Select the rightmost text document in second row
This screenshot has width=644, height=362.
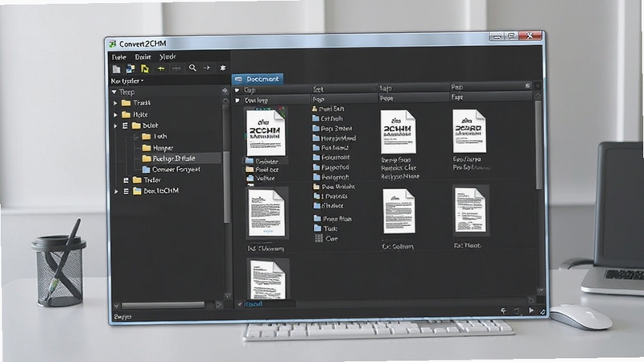click(470, 210)
